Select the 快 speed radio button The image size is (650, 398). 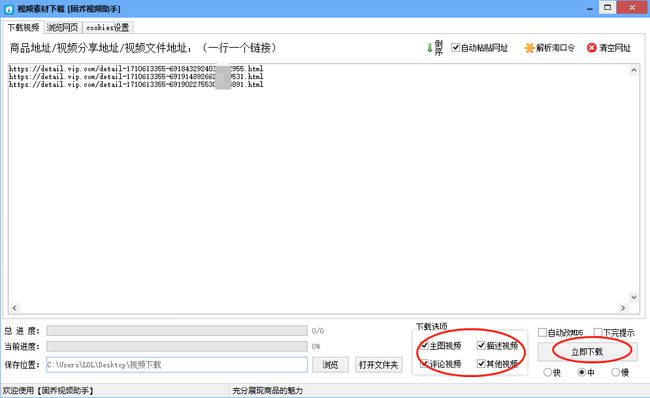point(547,372)
